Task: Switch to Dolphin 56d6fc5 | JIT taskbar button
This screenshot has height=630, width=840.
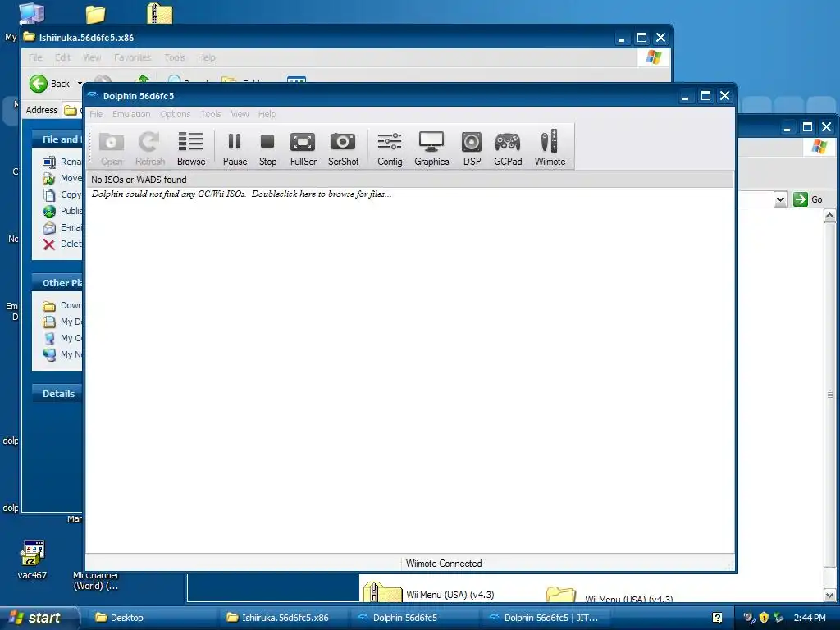Action: click(546, 618)
